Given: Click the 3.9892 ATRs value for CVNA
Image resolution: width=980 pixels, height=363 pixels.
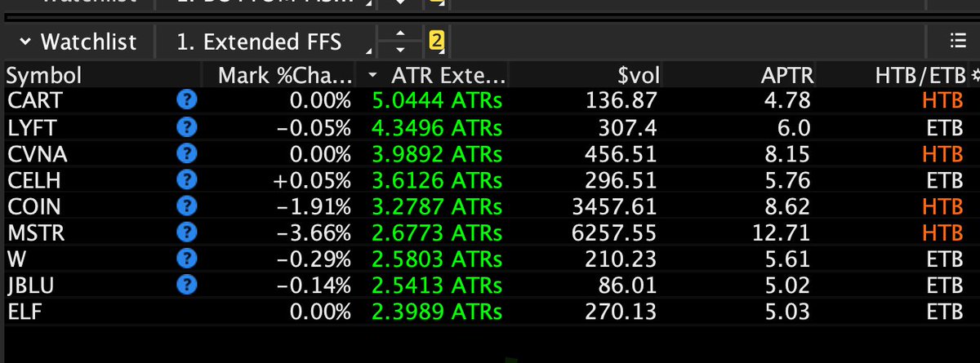Looking at the screenshot, I should pos(436,153).
